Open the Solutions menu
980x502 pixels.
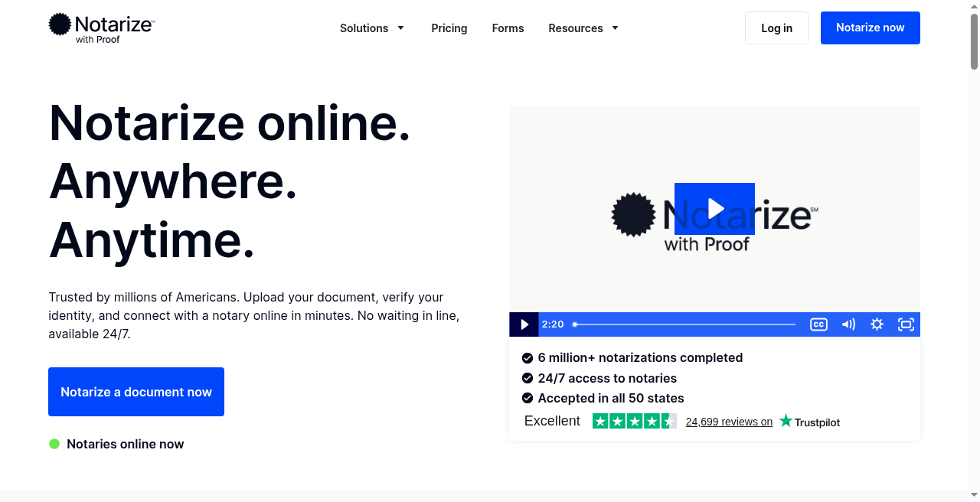click(x=364, y=28)
